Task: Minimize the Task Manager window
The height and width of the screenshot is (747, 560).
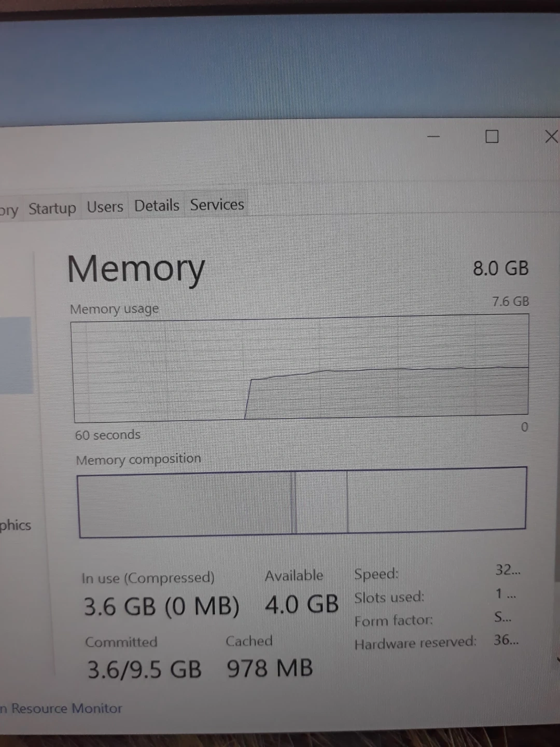Action: 433,137
